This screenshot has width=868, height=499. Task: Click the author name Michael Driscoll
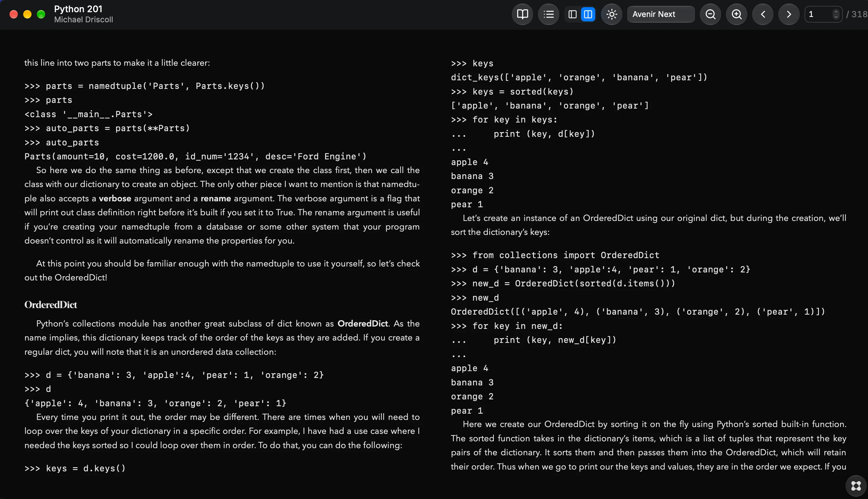[x=84, y=20]
